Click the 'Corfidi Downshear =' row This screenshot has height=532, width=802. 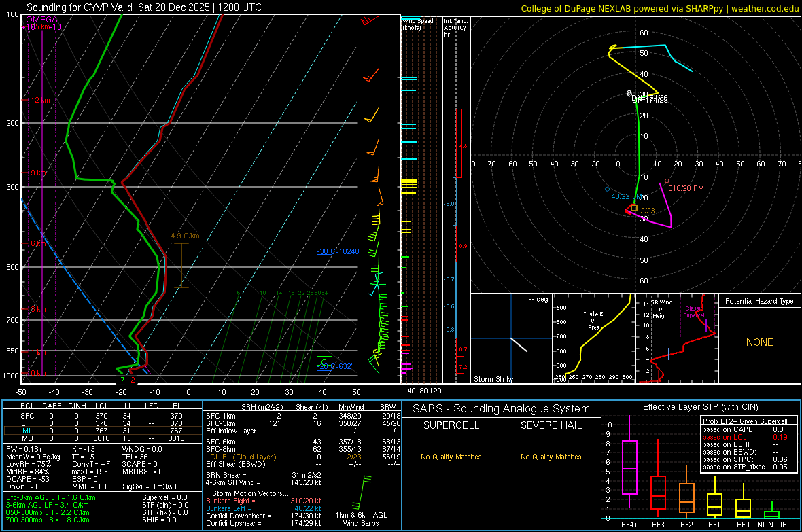(264, 516)
